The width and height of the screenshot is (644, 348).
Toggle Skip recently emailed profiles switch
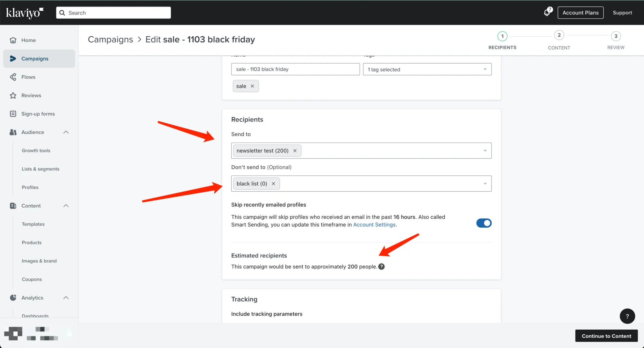(484, 223)
